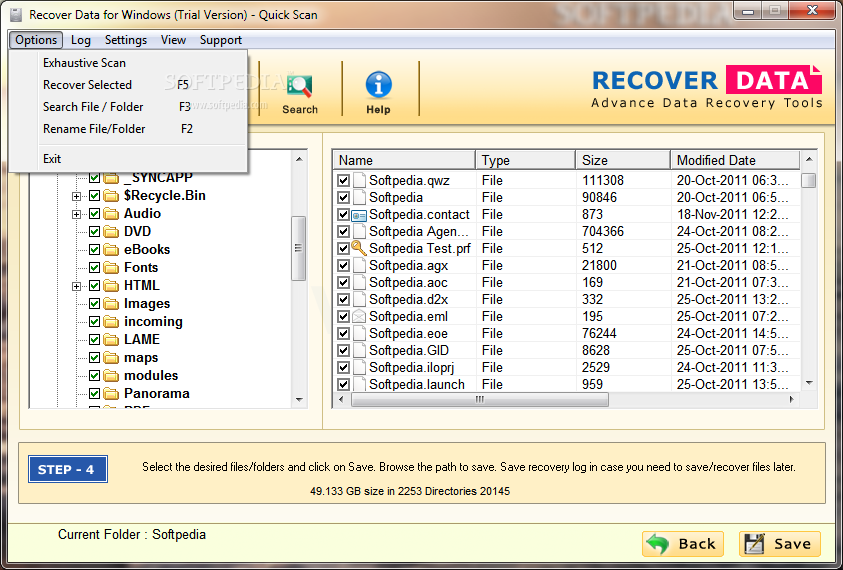Image resolution: width=843 pixels, height=570 pixels.
Task: Click the Fonts folder icon
Action: pos(111,268)
